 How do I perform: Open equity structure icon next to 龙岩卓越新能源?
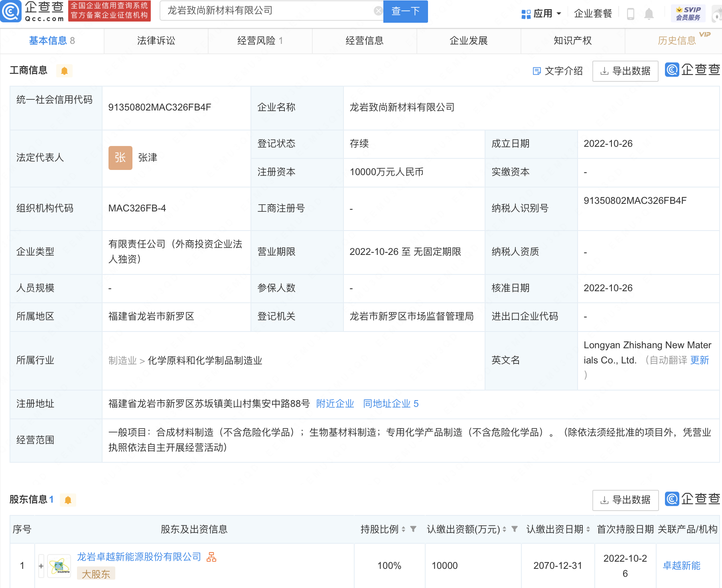(211, 557)
